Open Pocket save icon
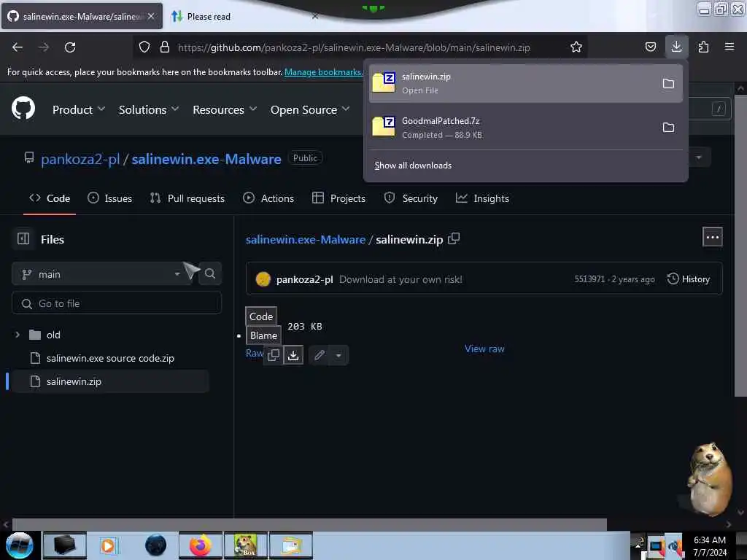 point(650,47)
